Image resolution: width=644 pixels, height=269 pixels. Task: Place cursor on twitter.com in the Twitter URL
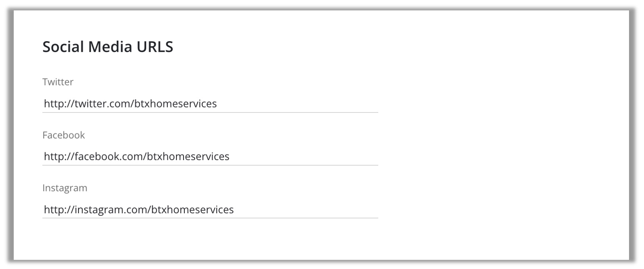point(102,104)
